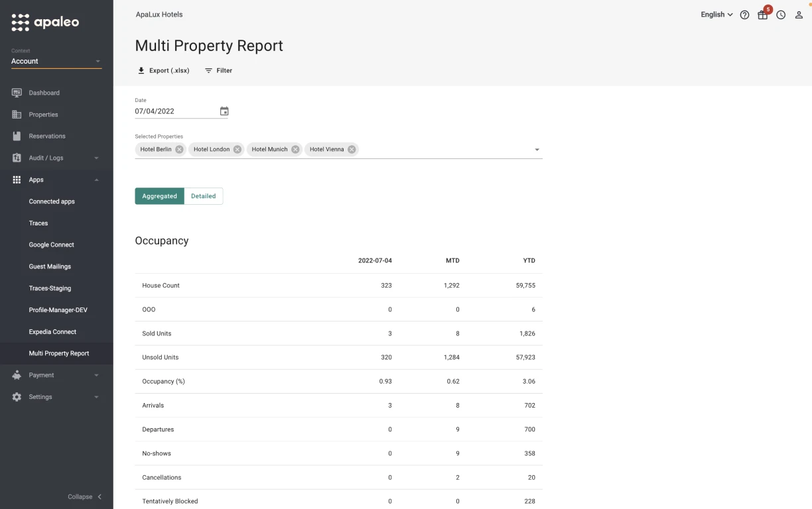
Task: Open the user account icon
Action: coord(799,15)
